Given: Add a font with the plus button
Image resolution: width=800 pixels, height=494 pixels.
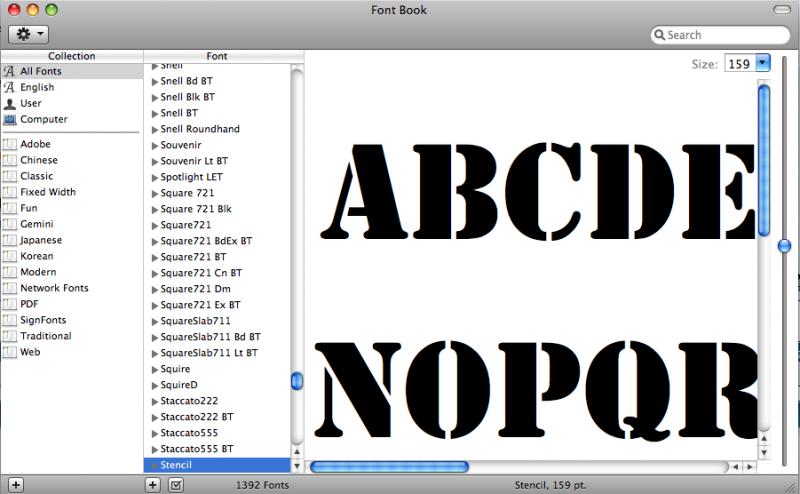Looking at the screenshot, I should point(153,484).
